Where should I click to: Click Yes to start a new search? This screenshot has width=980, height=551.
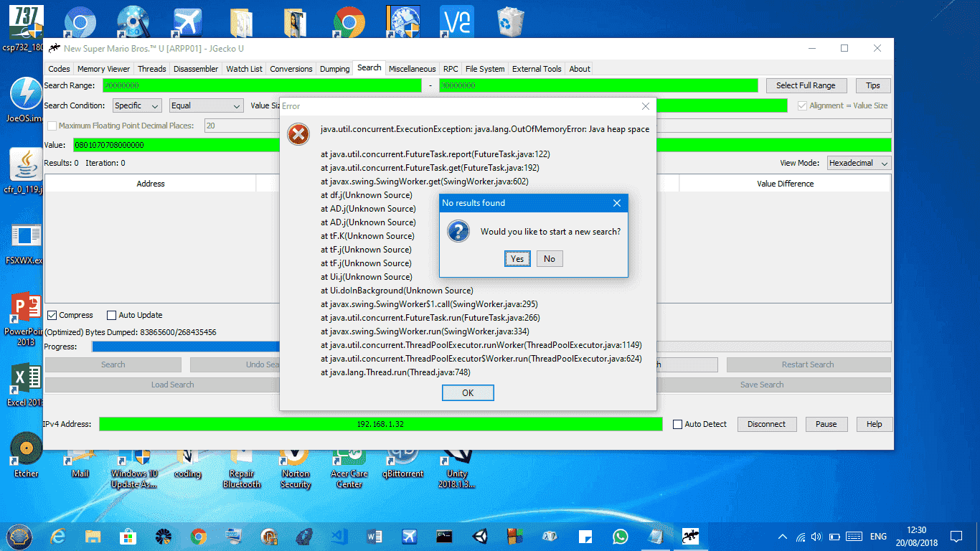pos(517,259)
